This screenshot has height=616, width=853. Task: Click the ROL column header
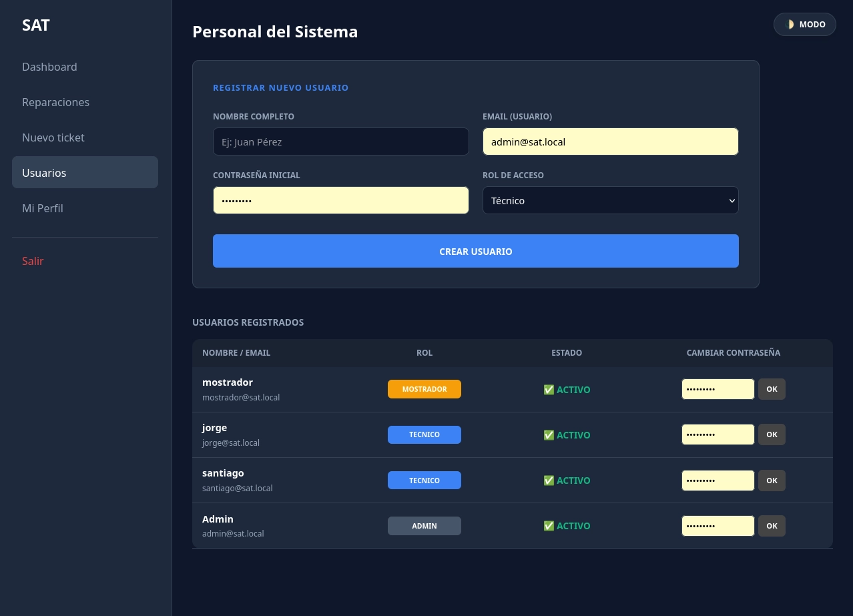click(424, 352)
